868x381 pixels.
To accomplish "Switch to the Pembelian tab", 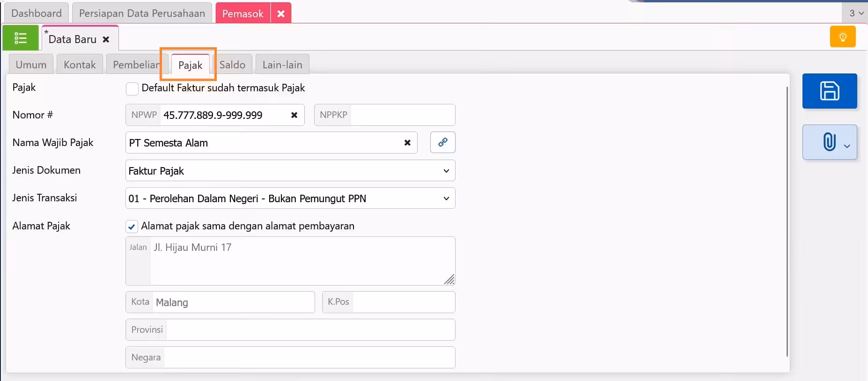I will pyautogui.click(x=136, y=65).
